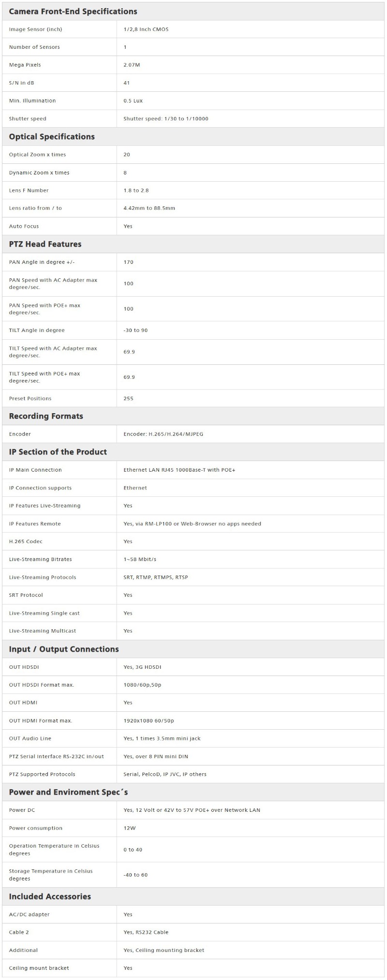
Task: Select the Serial, PelcoD, IP JVC, IP others value
Action: 165,774
